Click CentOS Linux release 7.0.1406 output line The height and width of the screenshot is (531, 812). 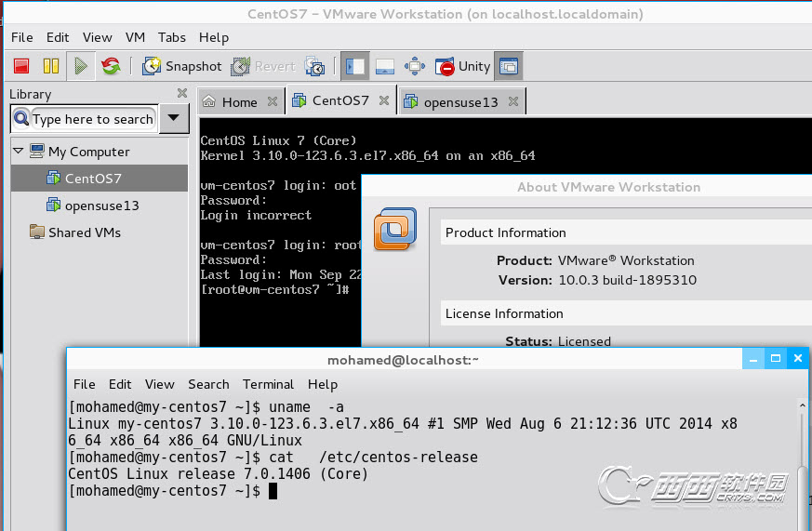218,473
